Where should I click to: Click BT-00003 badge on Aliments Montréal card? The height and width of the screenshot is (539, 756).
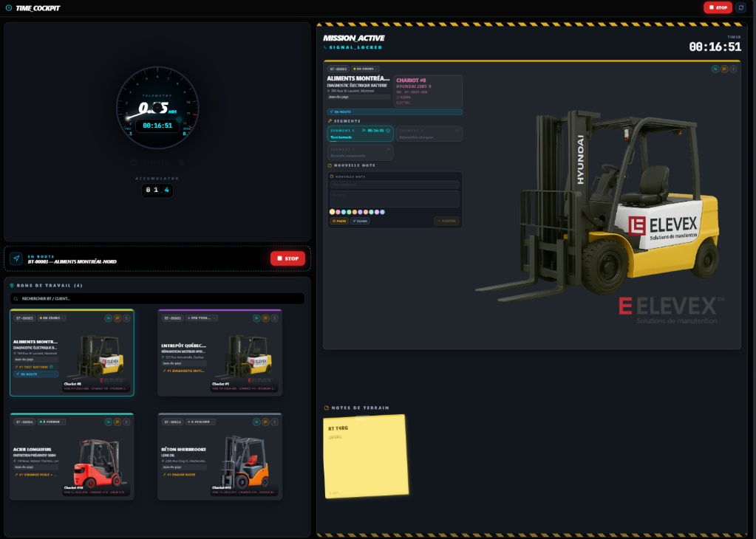pyautogui.click(x=24, y=318)
